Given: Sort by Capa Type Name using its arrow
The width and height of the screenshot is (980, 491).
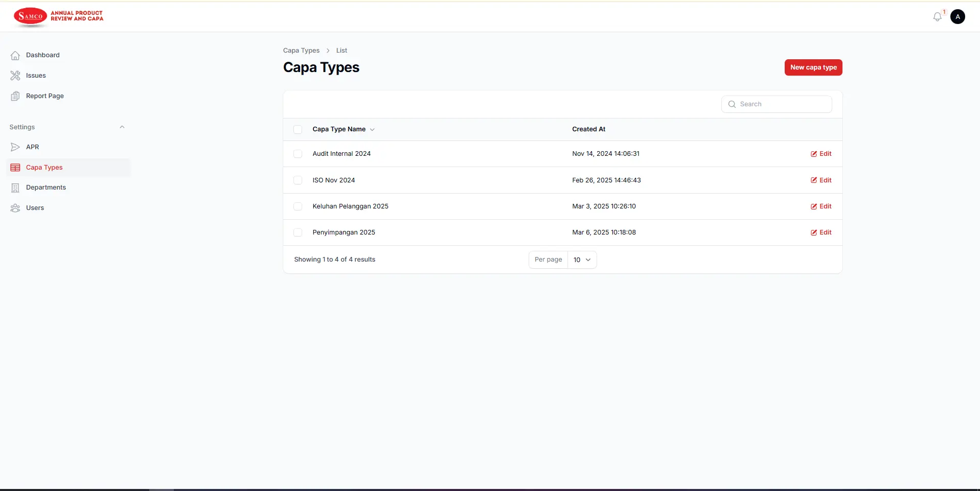Looking at the screenshot, I should (373, 129).
